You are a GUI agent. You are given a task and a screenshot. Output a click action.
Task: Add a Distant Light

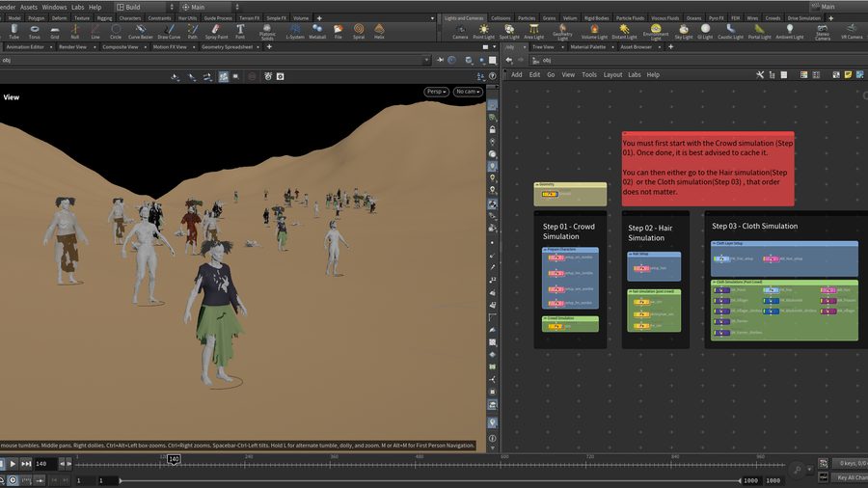(x=624, y=31)
